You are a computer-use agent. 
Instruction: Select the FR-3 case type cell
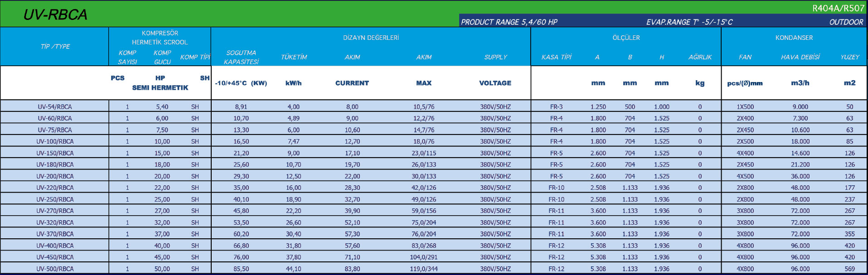(556, 107)
